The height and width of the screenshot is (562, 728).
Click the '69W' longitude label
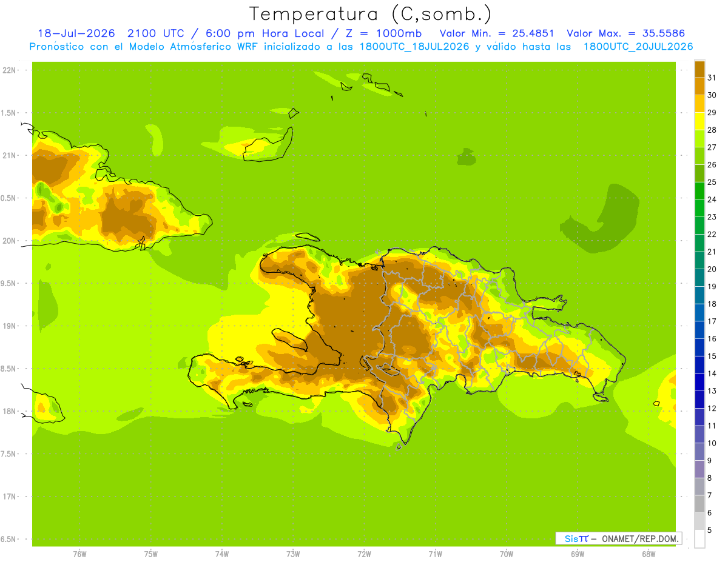(x=578, y=554)
